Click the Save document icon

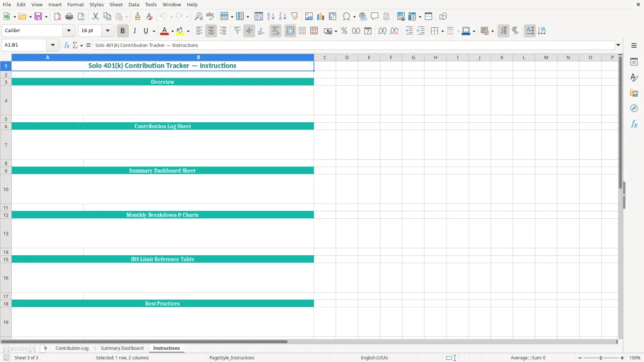coord(38,17)
